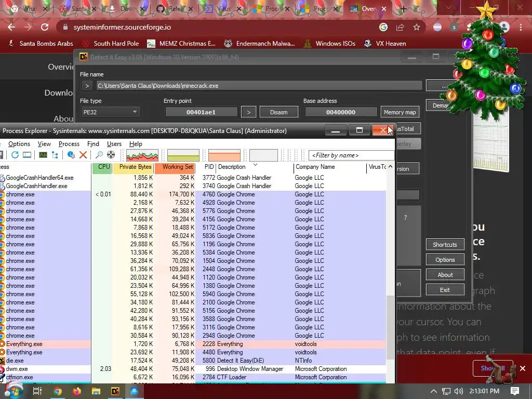Click the Find Handle or DLL magnifier icon
532x399 pixels.
[99, 155]
